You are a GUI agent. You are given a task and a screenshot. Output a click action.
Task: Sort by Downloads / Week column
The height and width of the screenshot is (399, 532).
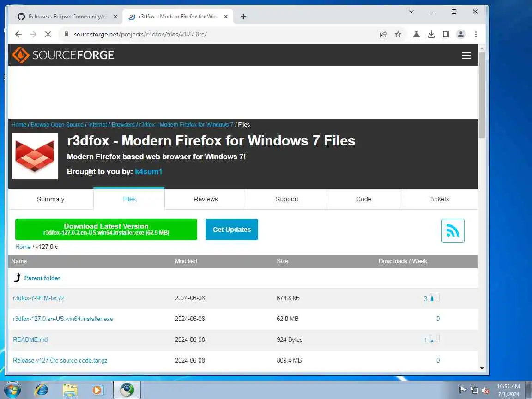(x=403, y=261)
